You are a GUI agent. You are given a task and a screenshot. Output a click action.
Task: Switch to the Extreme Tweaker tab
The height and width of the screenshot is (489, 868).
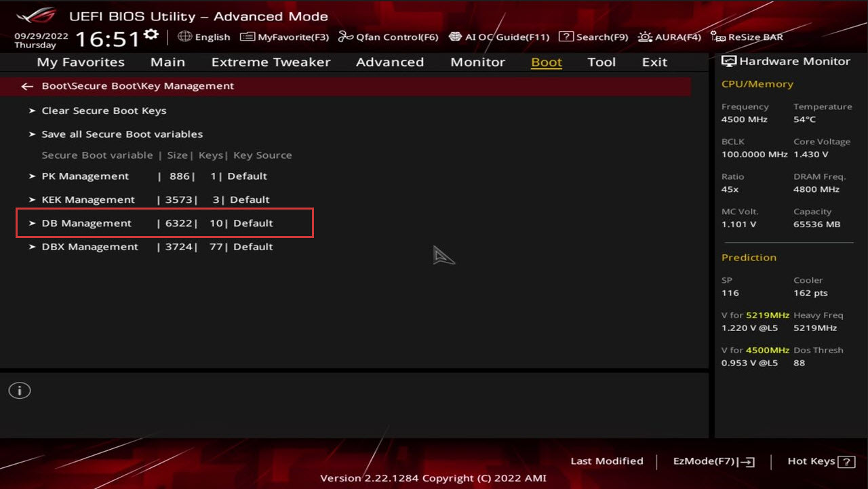pos(271,62)
